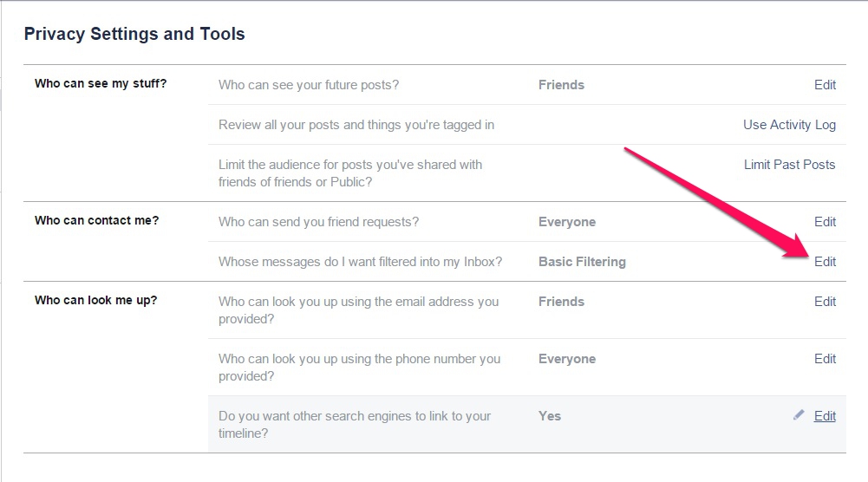Open the Use Activity Log link
868x482 pixels.
click(789, 125)
